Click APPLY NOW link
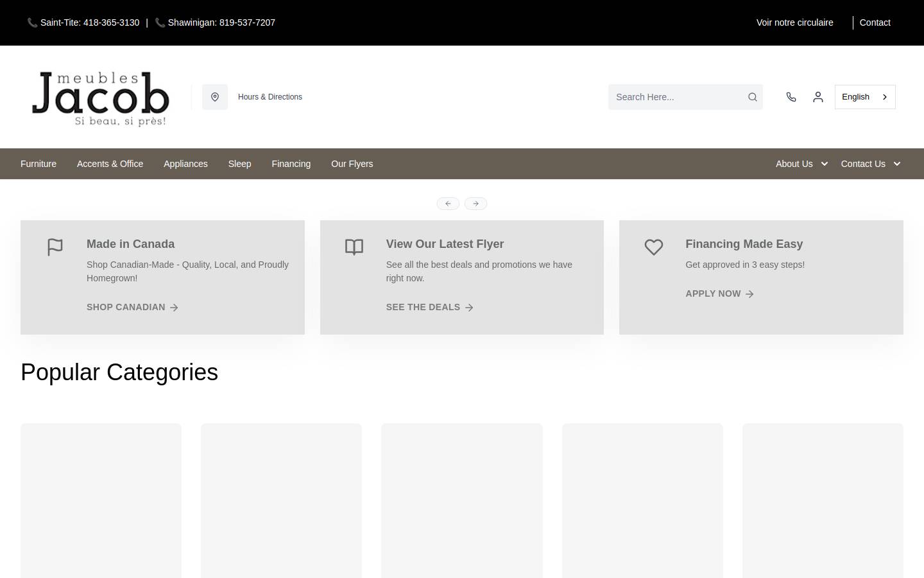 720,293
